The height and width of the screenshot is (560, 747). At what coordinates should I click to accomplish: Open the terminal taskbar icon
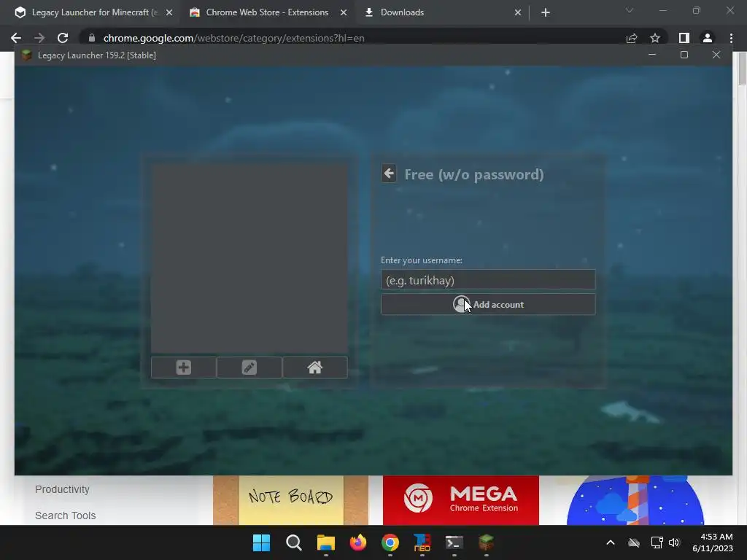[454, 542]
